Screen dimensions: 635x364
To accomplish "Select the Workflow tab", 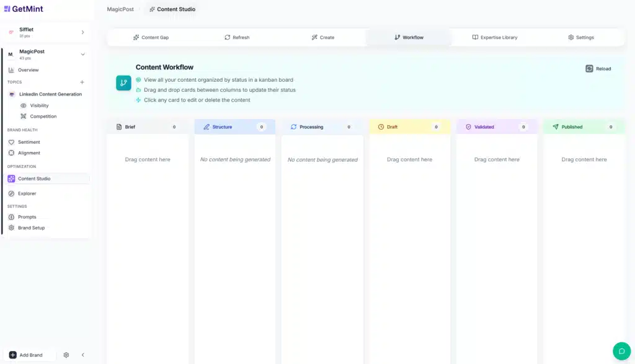I will point(409,37).
